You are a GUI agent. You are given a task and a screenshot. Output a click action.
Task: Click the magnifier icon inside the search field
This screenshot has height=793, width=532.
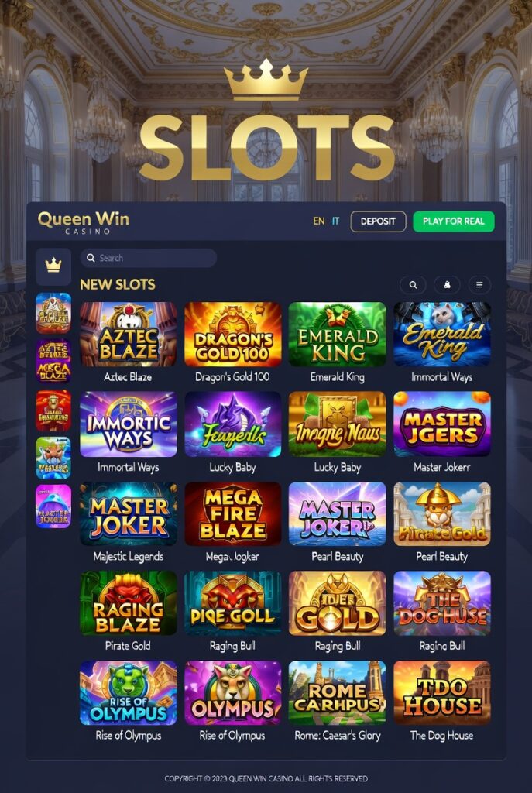tap(91, 258)
